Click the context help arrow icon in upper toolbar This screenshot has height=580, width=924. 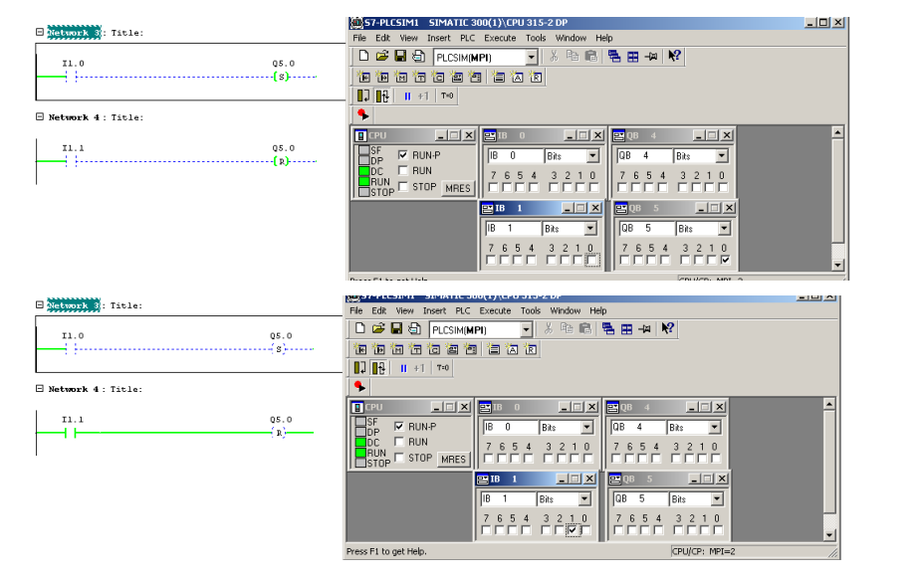tap(675, 57)
